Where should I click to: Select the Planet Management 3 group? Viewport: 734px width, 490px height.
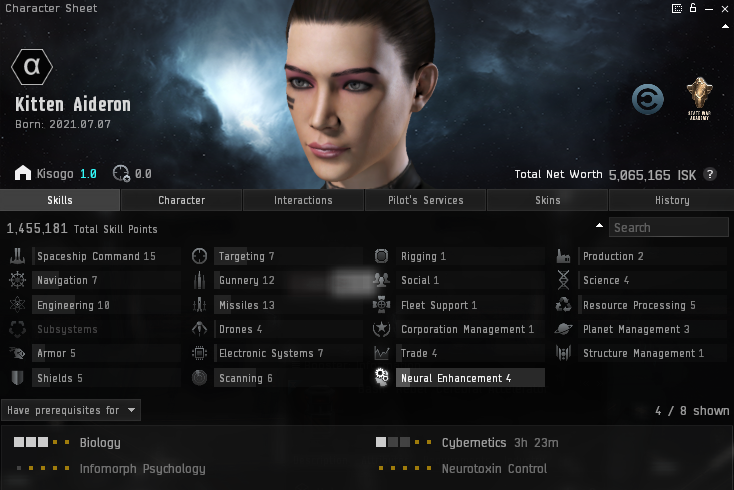point(653,329)
